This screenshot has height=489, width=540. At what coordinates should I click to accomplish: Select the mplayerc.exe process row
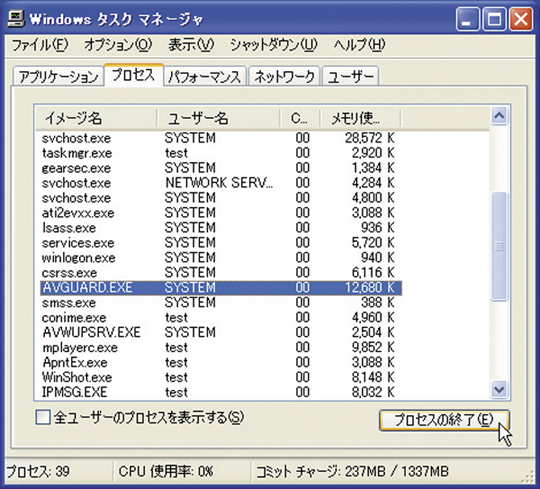tap(221, 347)
